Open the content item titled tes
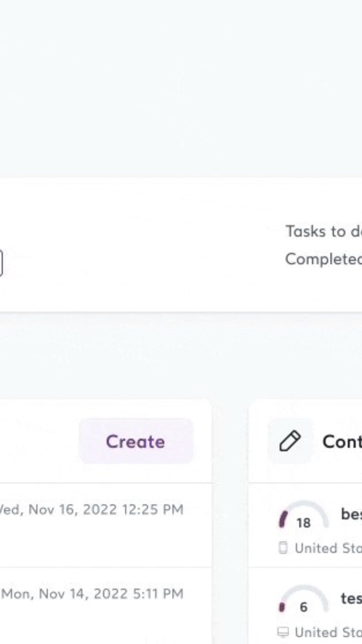The height and width of the screenshot is (644, 362). click(x=351, y=598)
